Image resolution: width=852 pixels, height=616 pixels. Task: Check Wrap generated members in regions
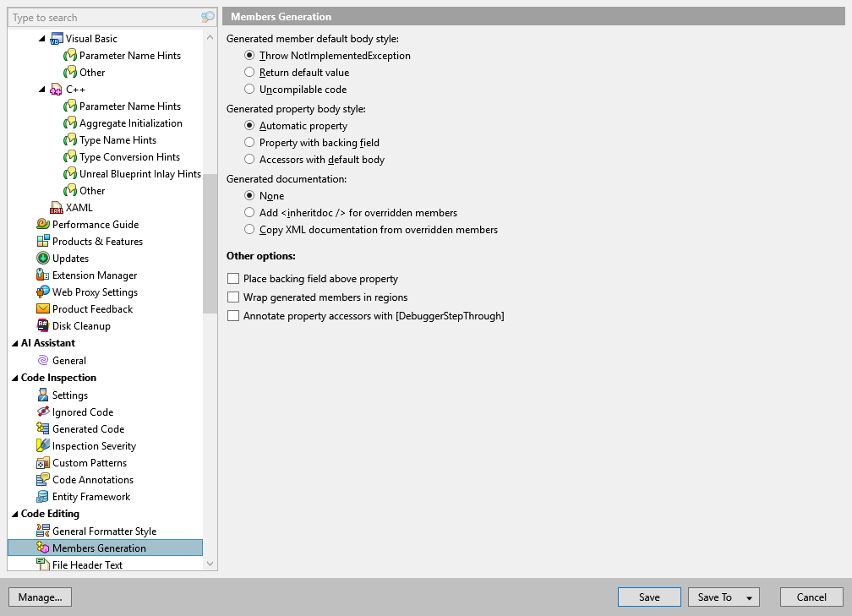[233, 297]
